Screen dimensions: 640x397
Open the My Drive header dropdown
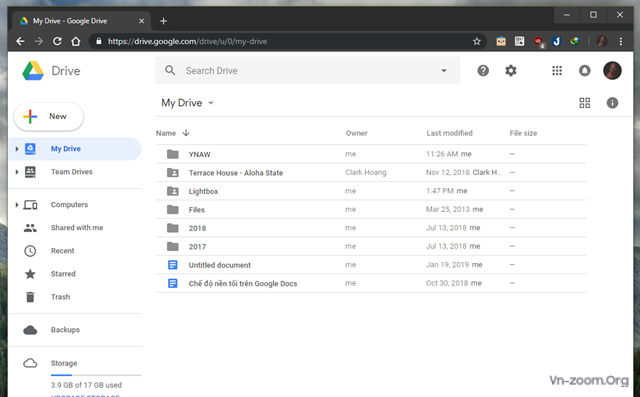211,103
